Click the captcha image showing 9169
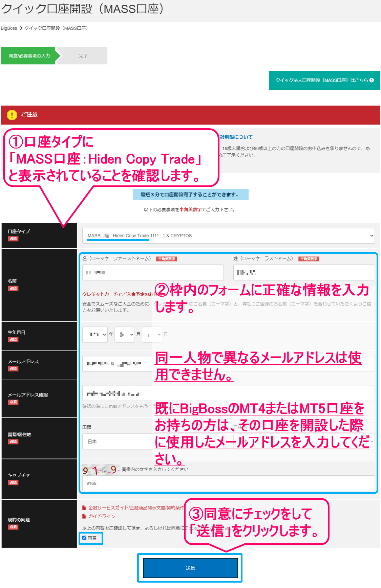 tap(100, 470)
